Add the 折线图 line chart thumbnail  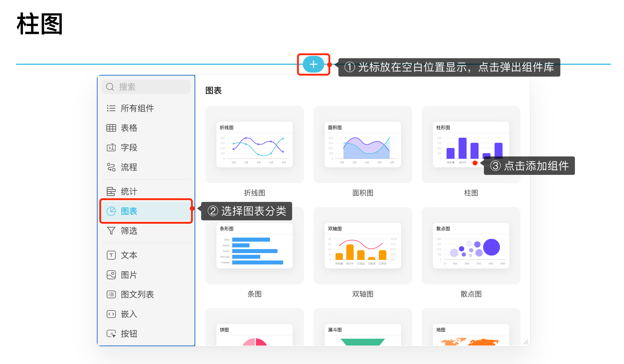tap(255, 145)
